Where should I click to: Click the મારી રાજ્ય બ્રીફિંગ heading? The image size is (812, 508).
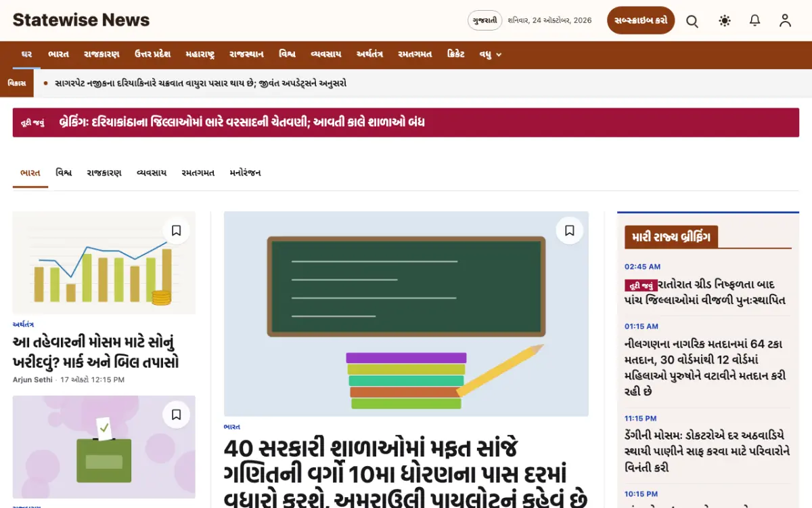coord(671,237)
